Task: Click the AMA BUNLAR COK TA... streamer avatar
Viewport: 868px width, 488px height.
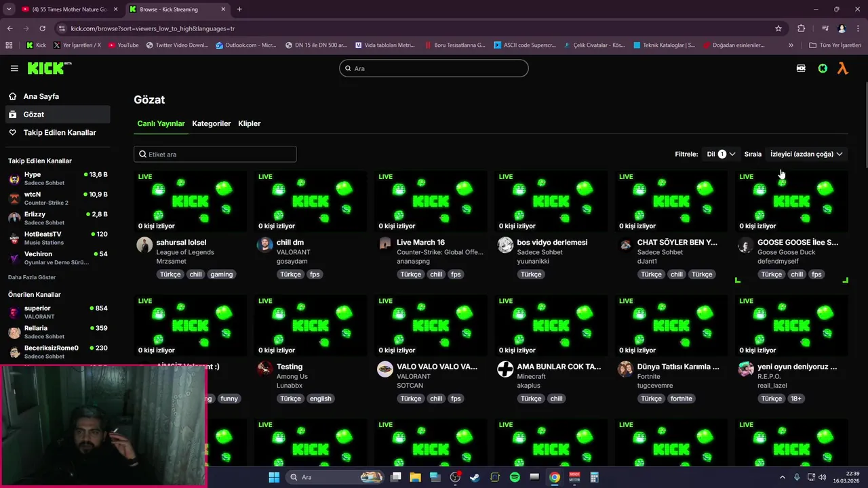Action: coord(505,369)
